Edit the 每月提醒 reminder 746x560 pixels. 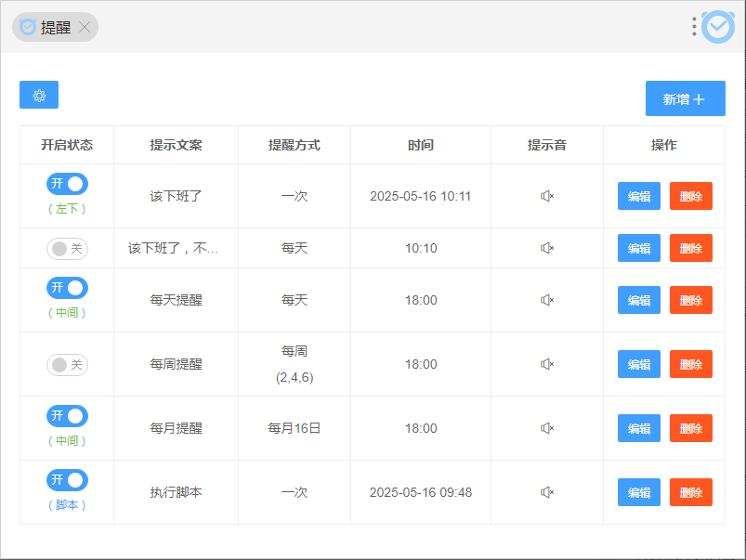click(x=639, y=428)
